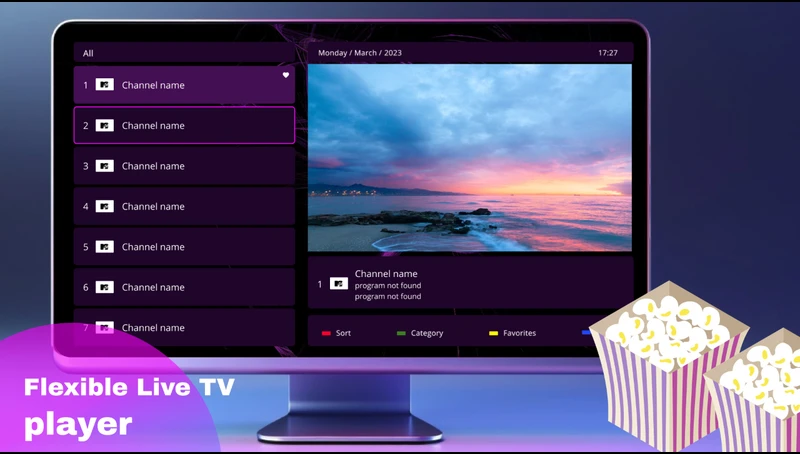Choose channel 4 from the list

[184, 206]
